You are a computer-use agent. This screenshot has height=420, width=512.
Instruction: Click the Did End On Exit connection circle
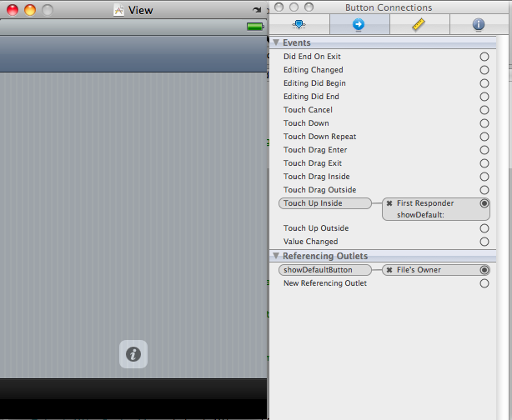[484, 57]
